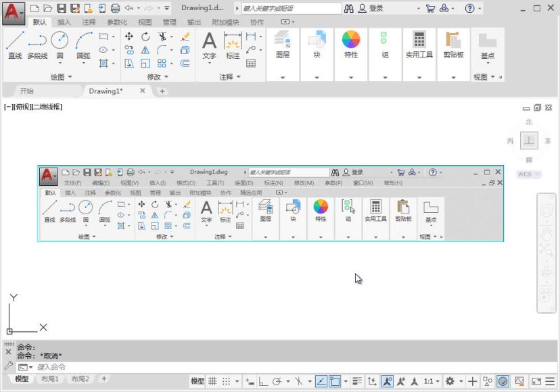This screenshot has height=392, width=560.
Task: Switch to the 输出 tab in main ribbon
Action: point(194,22)
